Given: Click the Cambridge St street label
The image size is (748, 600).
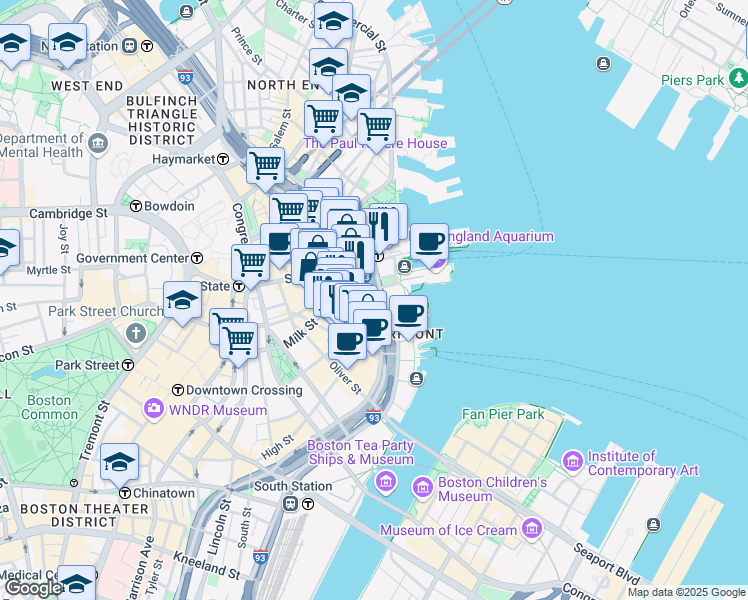Looking at the screenshot, I should [69, 213].
